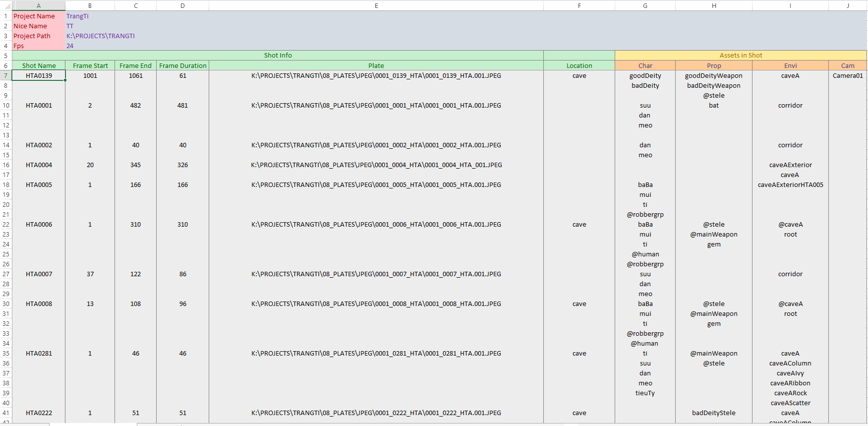Click the frame duration '96' cell

pos(182,304)
